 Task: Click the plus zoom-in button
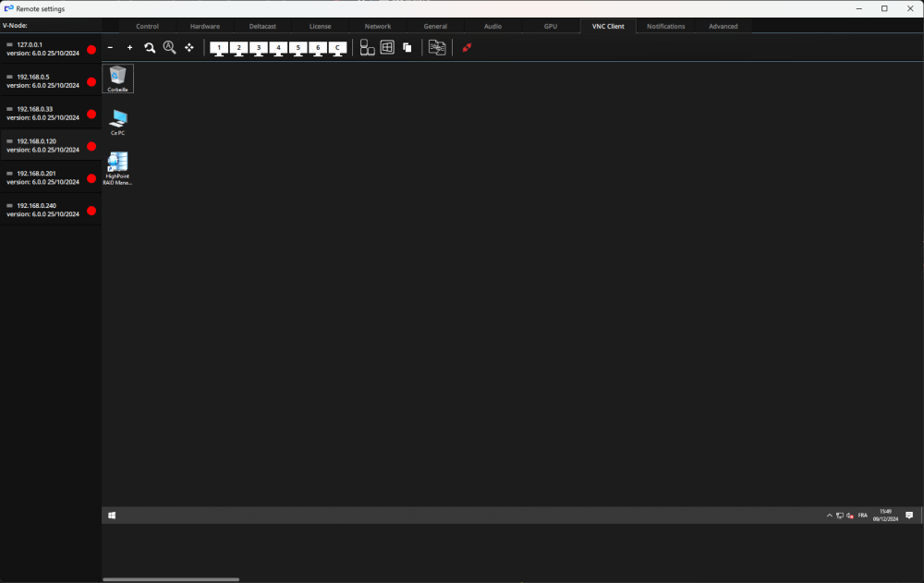129,47
